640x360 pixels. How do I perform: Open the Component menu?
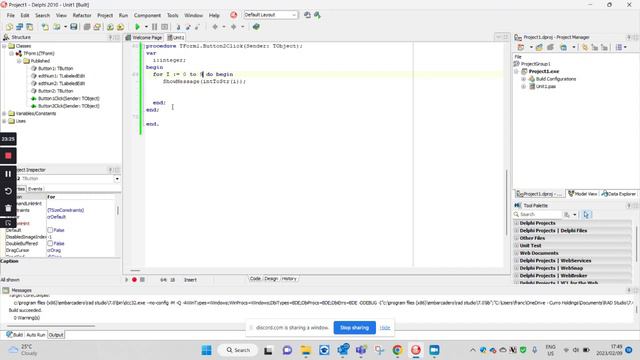147,15
